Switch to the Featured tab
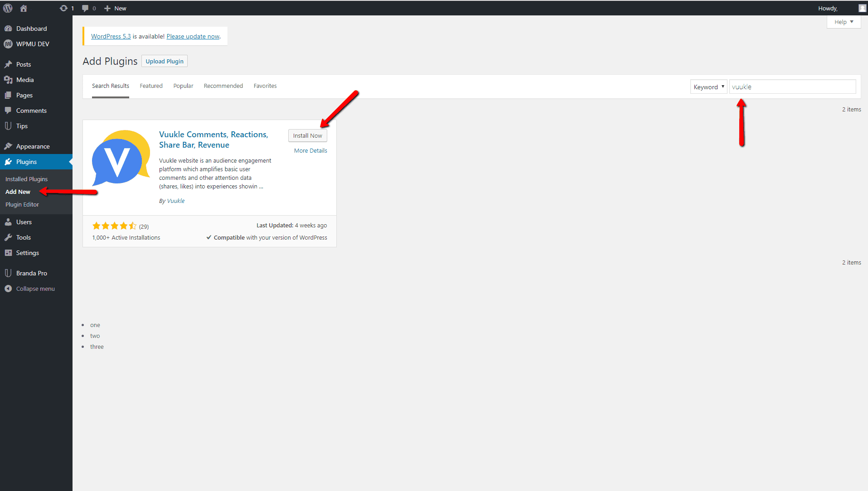This screenshot has height=491, width=868. click(x=151, y=86)
